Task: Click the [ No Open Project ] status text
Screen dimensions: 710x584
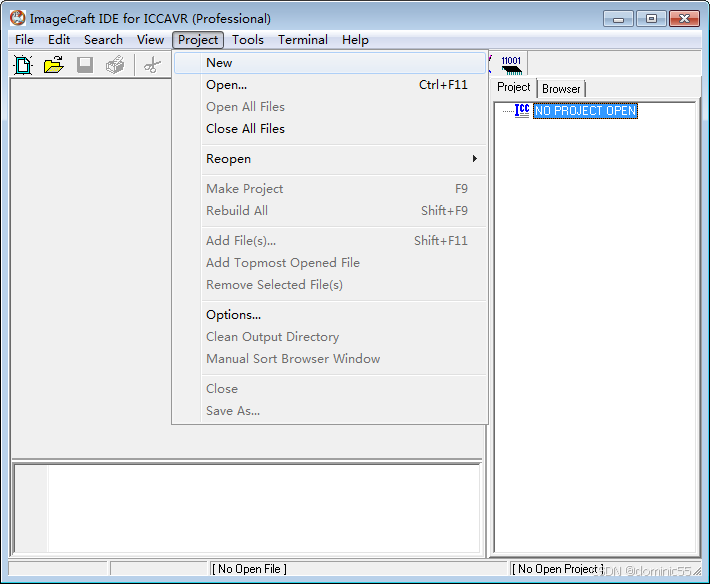Action: [557, 569]
